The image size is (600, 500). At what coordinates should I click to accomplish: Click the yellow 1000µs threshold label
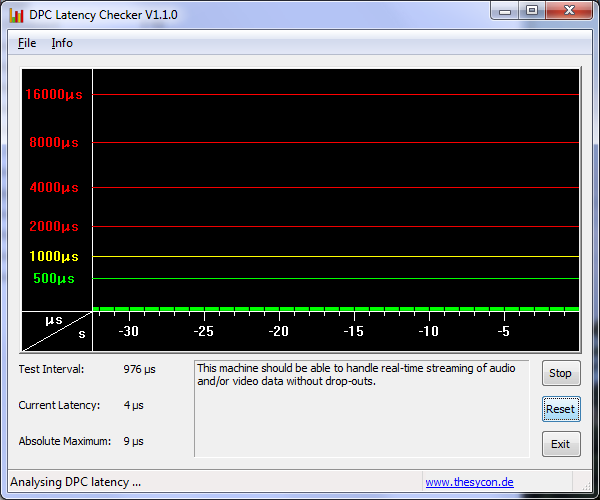(54, 257)
